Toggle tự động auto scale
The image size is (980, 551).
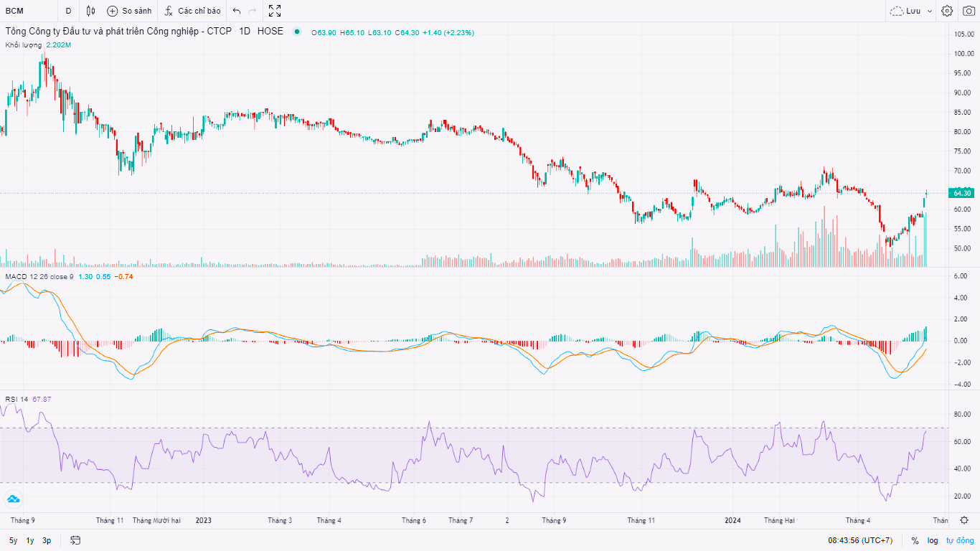(x=960, y=540)
